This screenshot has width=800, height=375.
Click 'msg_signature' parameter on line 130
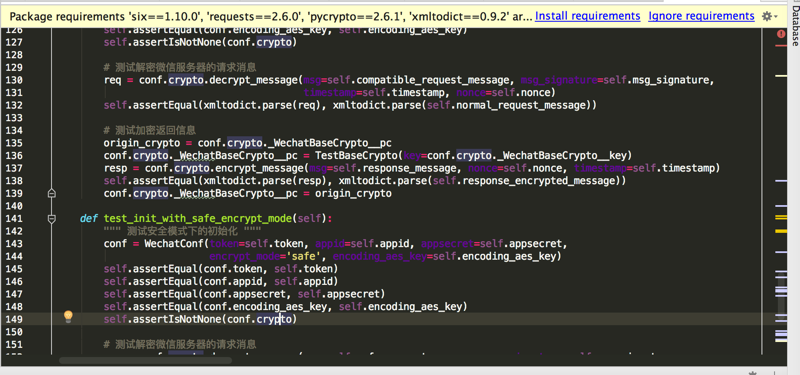[x=559, y=80]
